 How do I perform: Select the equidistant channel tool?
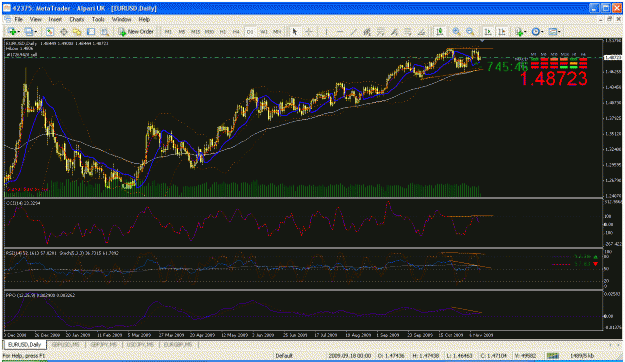pos(367,31)
